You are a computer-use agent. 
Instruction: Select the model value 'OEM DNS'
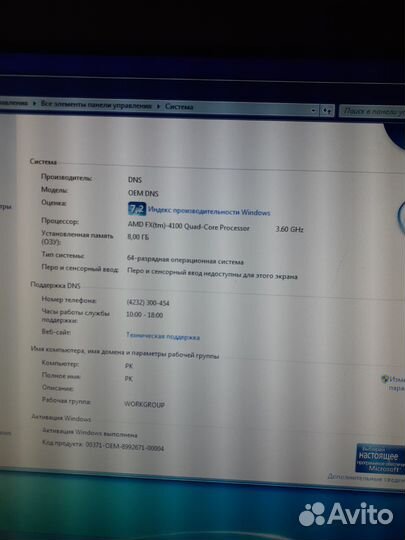pos(143,193)
